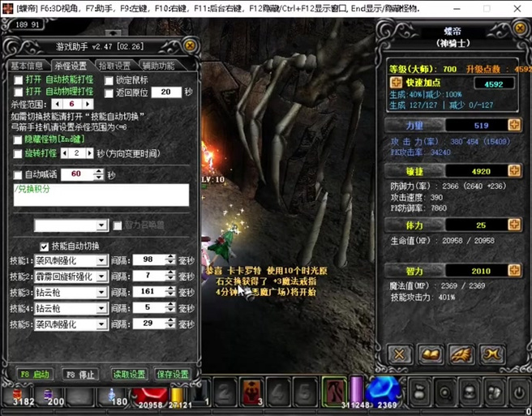Enable 打开 自动技能打怪 checkbox

click(x=19, y=80)
